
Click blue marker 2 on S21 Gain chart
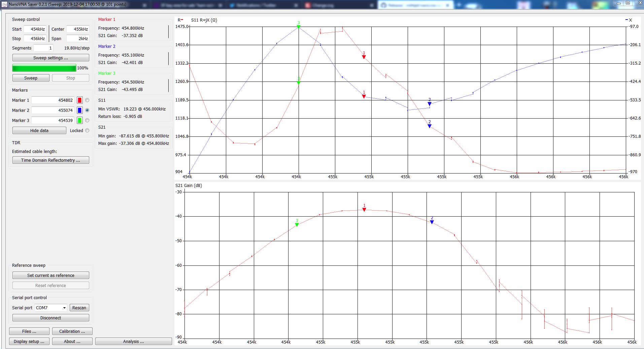[432, 222]
